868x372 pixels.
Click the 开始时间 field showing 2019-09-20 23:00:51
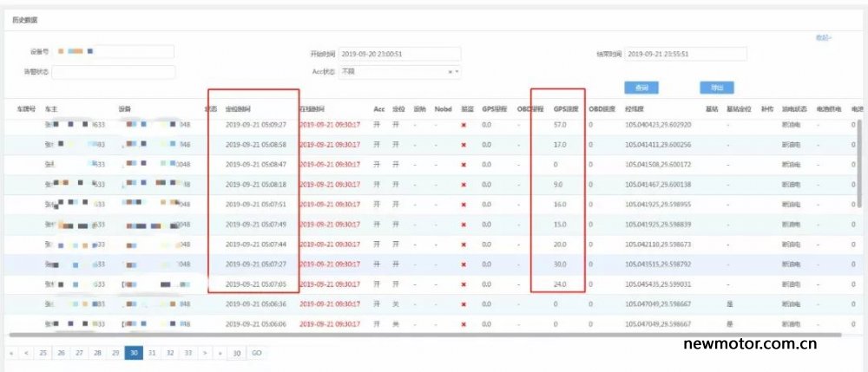tap(399, 54)
